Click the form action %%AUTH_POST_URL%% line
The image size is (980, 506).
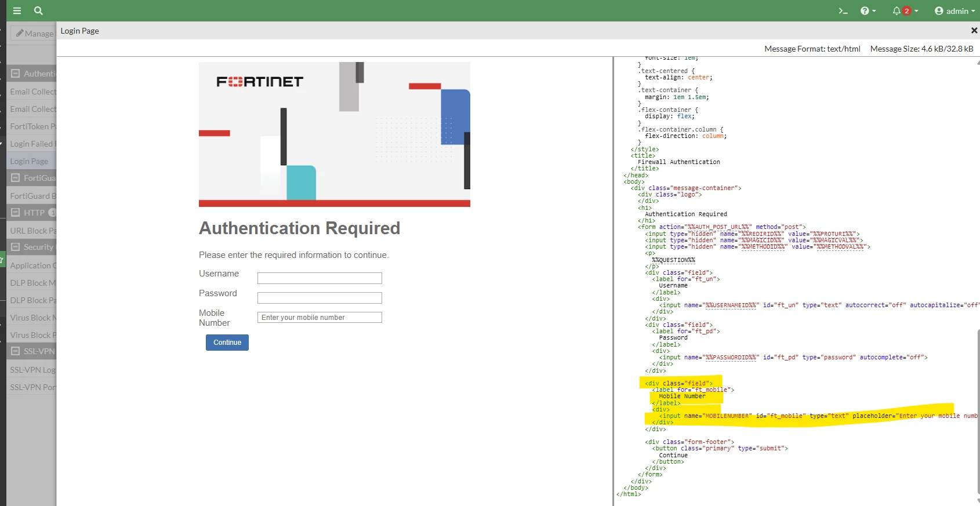[x=722, y=227]
